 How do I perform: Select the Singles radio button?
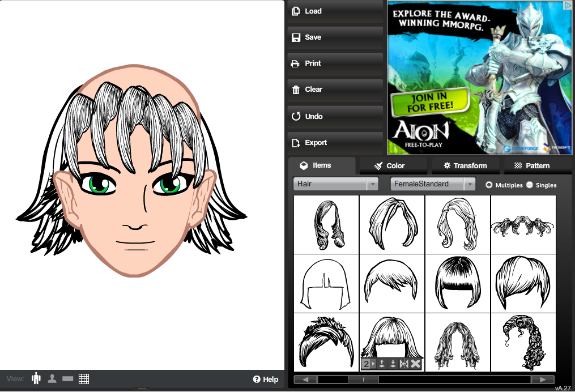point(530,185)
